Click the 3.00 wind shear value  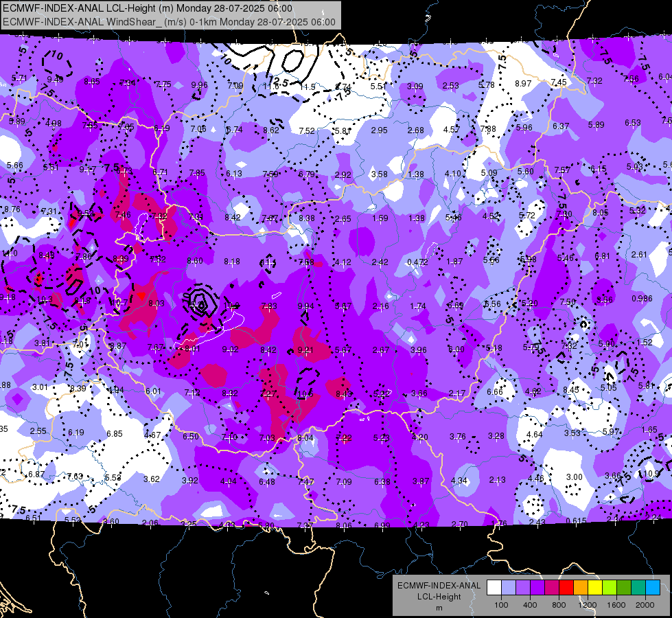pos(574,477)
